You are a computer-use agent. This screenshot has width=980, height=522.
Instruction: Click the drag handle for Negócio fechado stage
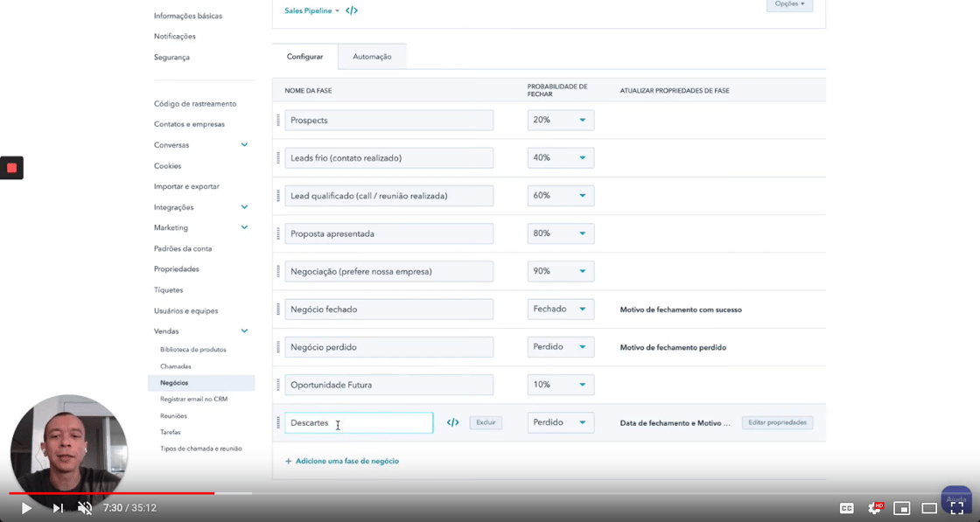[278, 309]
